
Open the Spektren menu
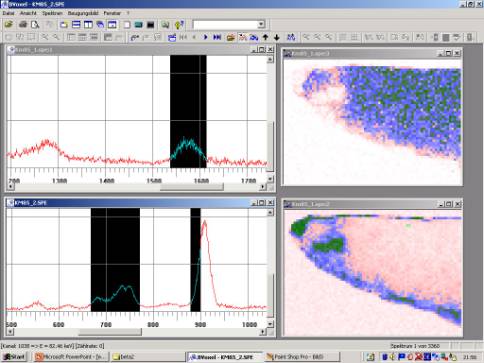52,13
